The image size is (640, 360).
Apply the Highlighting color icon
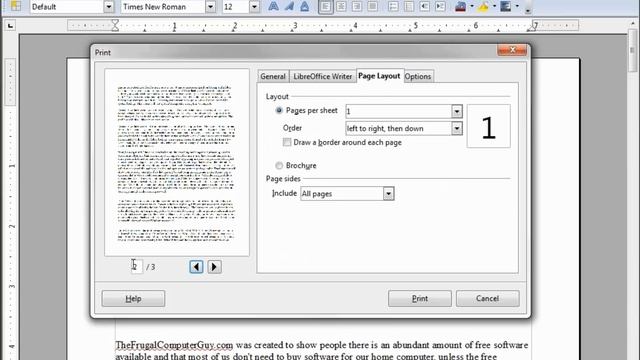coord(483,7)
